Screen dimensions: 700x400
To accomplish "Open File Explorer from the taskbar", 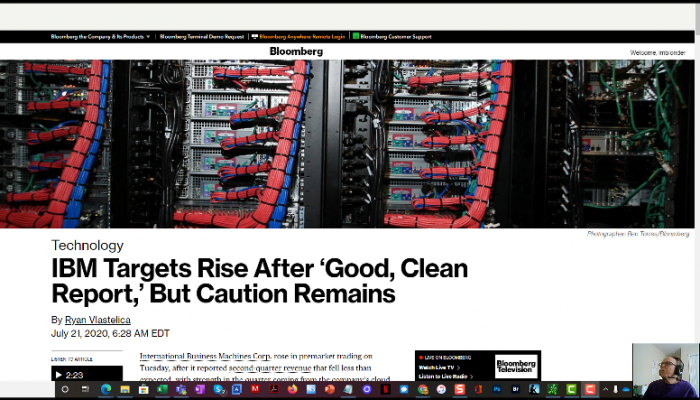I will [125, 389].
